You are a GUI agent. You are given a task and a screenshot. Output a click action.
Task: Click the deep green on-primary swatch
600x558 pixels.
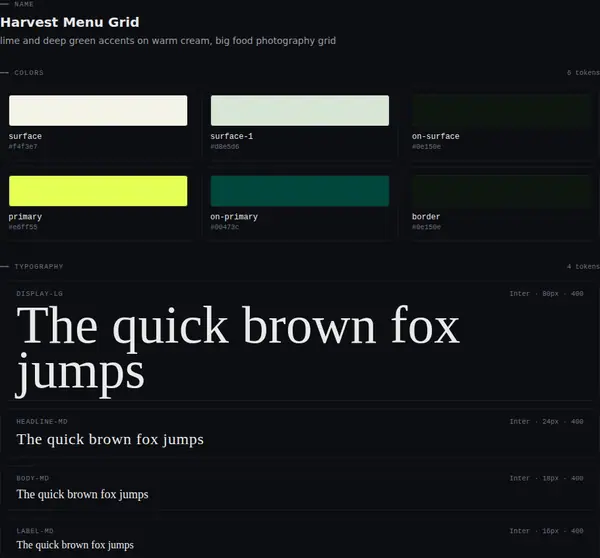click(300, 191)
